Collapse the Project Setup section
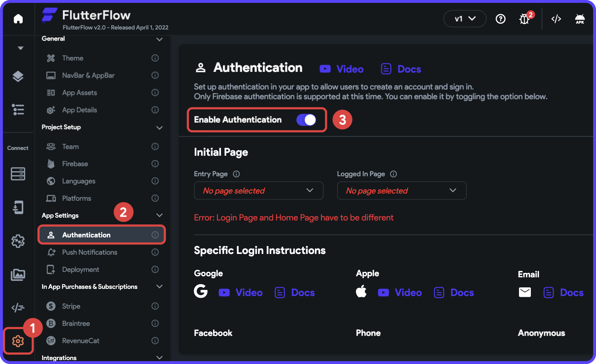This screenshot has height=364, width=596. point(159,128)
